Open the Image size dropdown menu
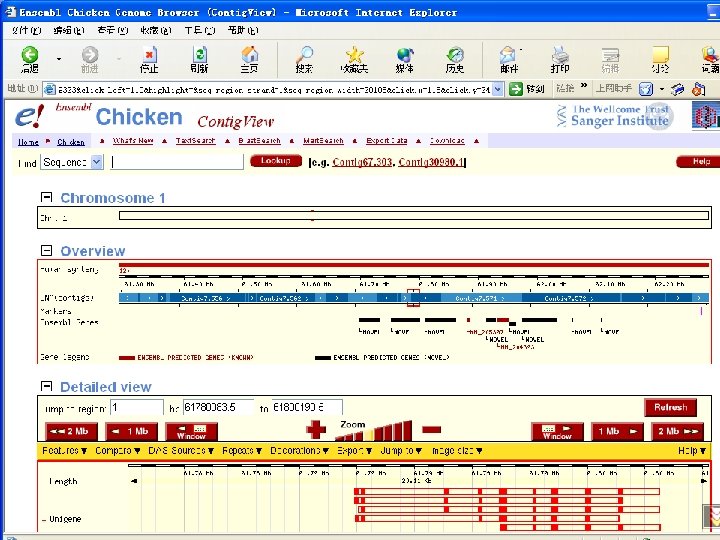This screenshot has width=720, height=540. (x=457, y=451)
